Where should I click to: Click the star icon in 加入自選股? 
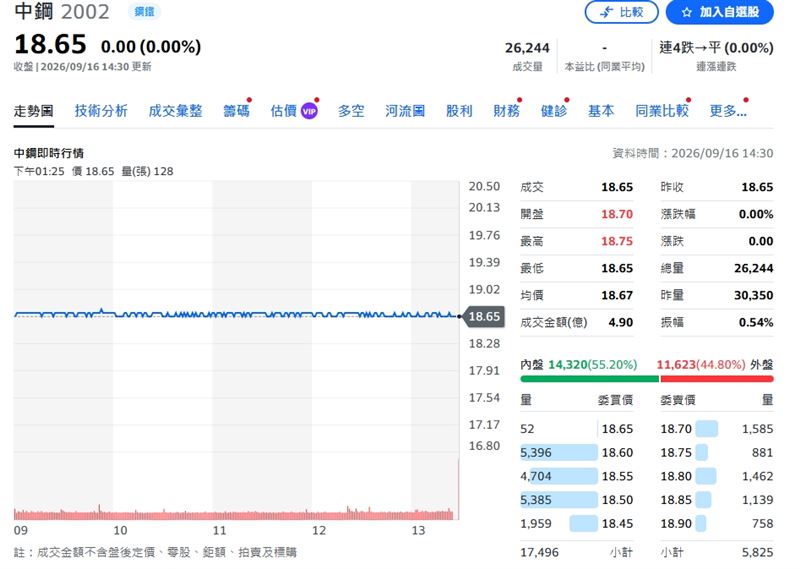686,12
